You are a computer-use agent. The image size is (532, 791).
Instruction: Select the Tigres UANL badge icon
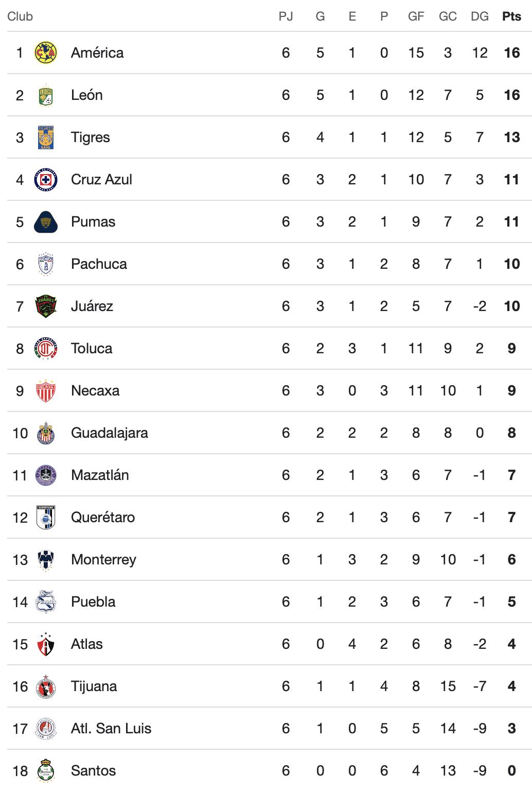(x=45, y=137)
